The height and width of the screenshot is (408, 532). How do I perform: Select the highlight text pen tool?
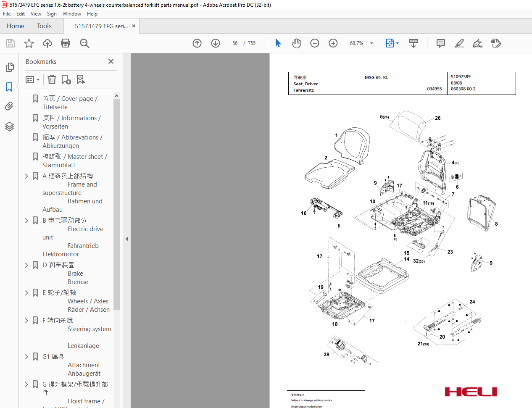(x=459, y=43)
